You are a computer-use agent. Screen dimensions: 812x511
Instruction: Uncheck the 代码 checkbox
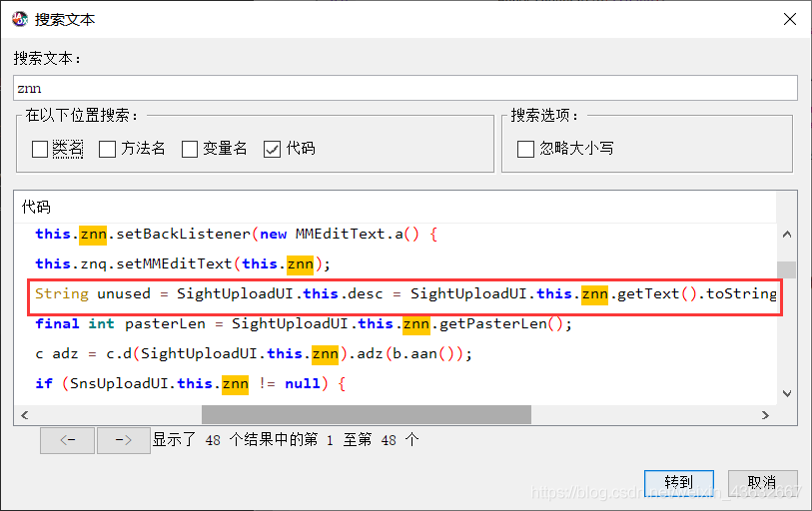pos(272,149)
